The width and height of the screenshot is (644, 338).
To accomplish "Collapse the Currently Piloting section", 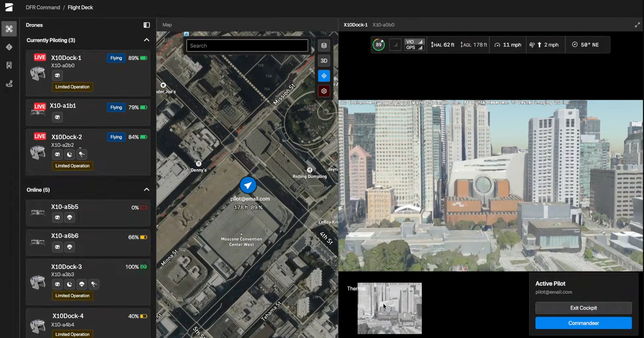I will click(147, 40).
